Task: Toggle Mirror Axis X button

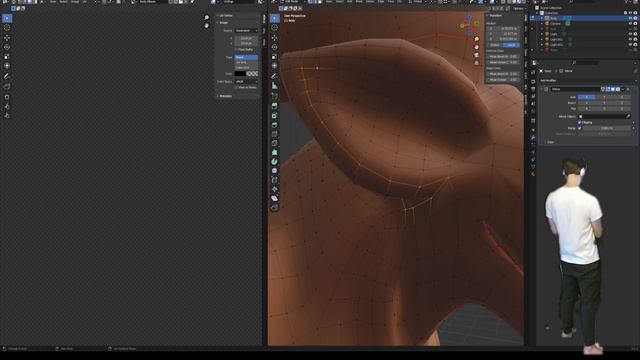Action: click(586, 97)
